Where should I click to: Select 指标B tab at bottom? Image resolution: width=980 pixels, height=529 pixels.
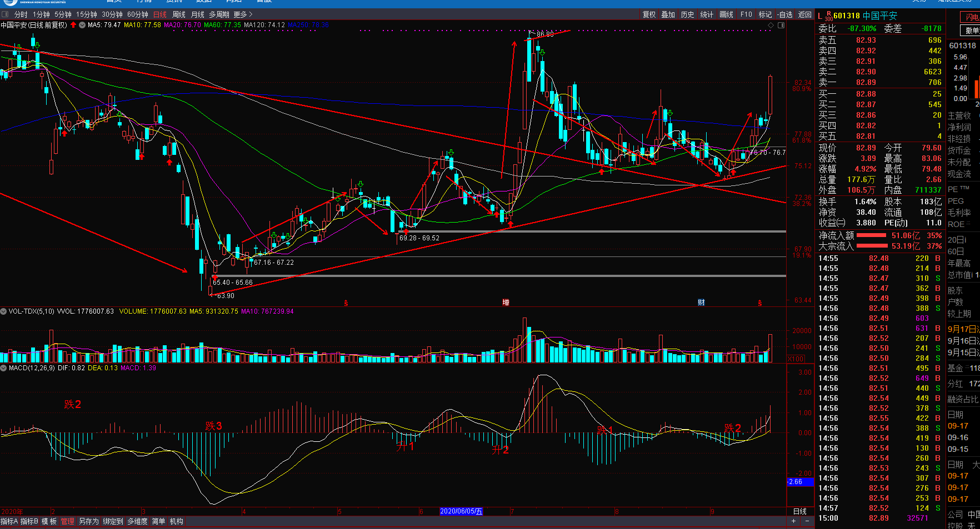point(29,521)
